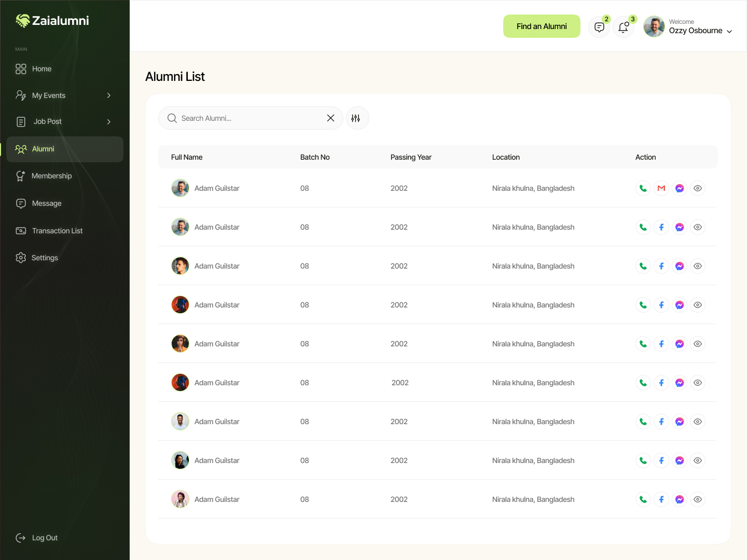Open the chat messages icon showing 2 unread

coord(599,26)
